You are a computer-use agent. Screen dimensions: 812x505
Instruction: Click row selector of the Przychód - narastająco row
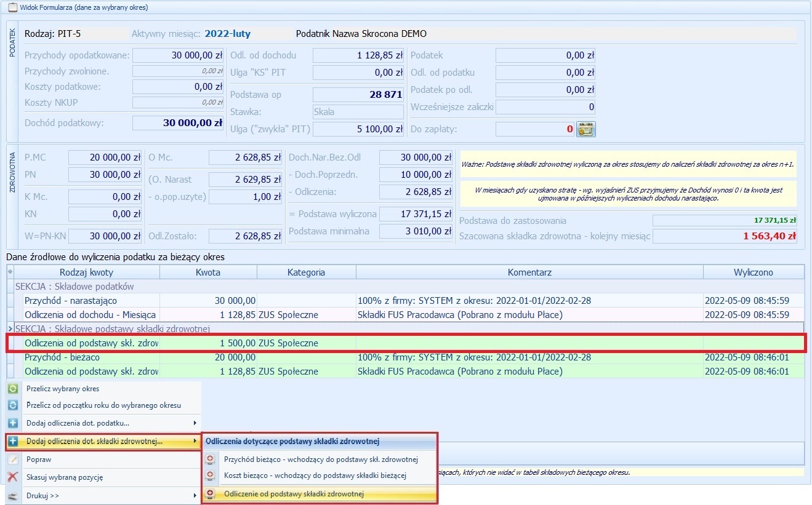point(10,301)
